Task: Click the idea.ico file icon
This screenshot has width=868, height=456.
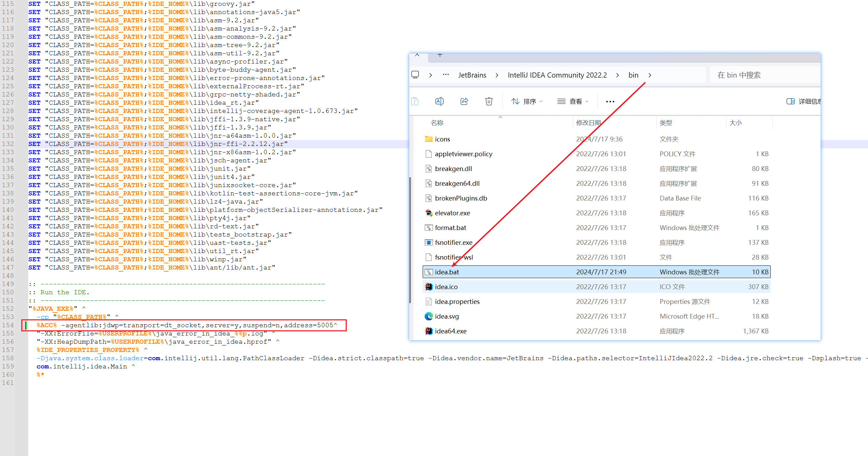Action: point(428,286)
